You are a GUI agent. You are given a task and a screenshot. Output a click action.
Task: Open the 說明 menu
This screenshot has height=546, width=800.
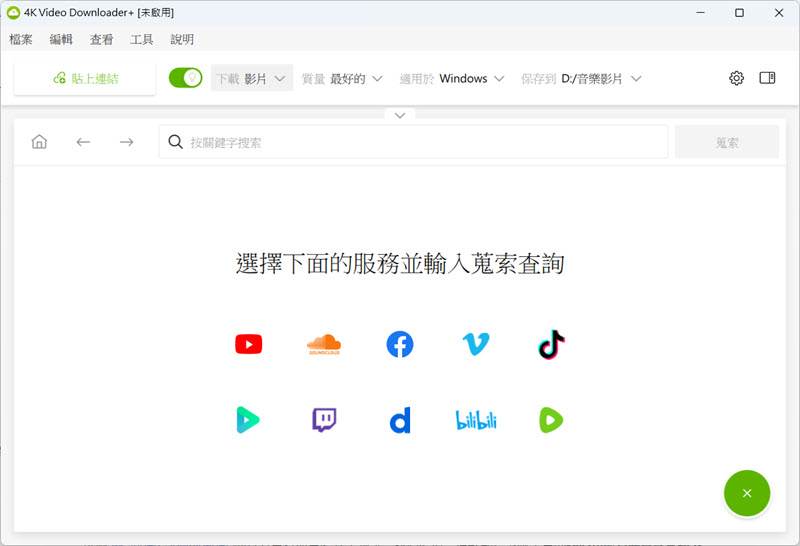182,39
